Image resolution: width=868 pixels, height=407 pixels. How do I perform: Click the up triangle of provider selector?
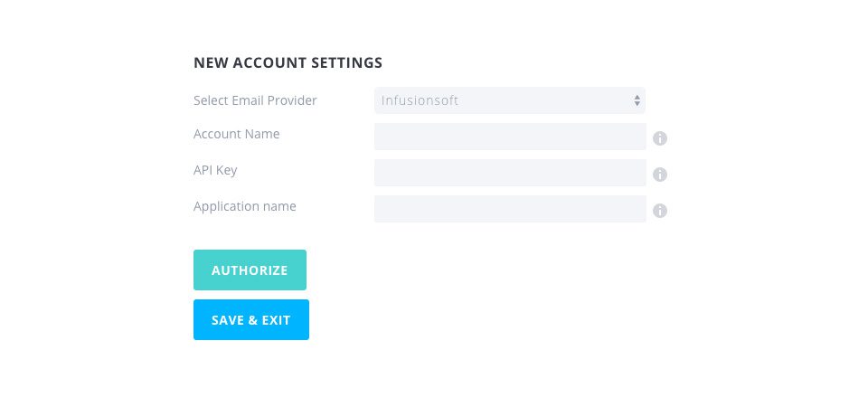637,97
